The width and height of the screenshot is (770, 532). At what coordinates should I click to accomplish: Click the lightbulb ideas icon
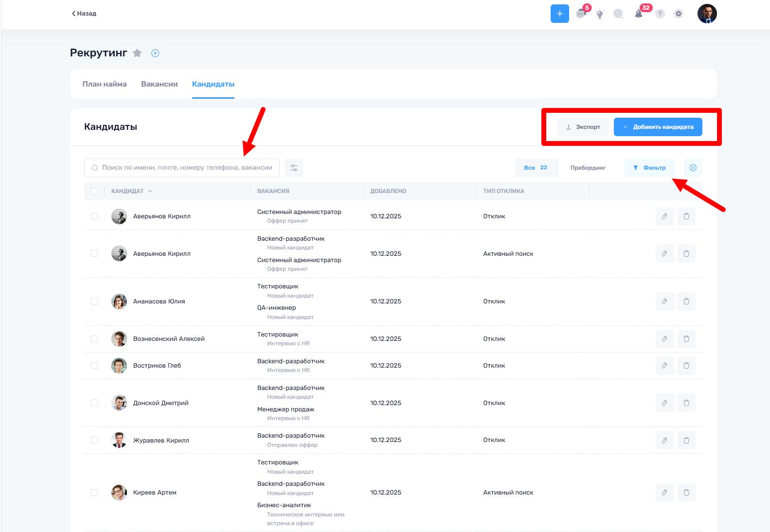(600, 14)
